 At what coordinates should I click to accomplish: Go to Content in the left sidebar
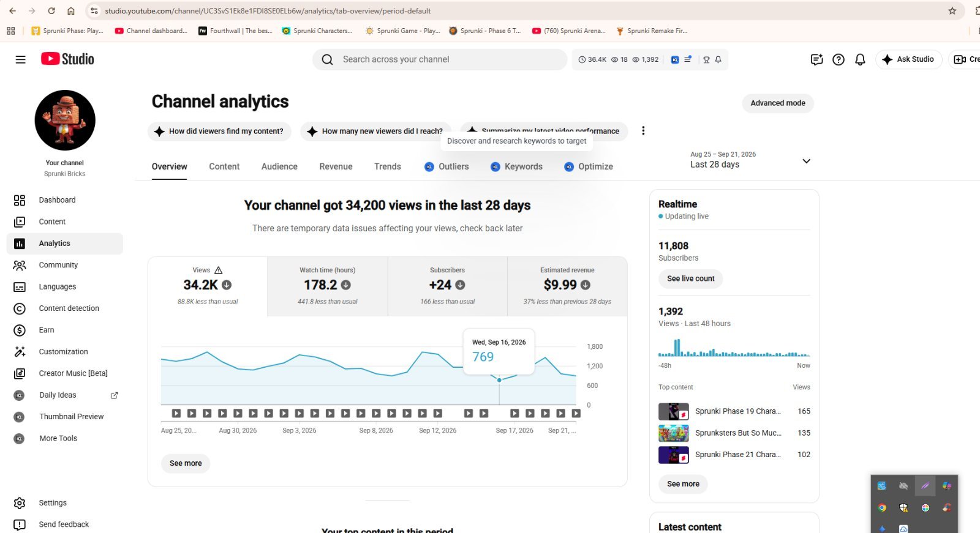[x=64, y=222]
